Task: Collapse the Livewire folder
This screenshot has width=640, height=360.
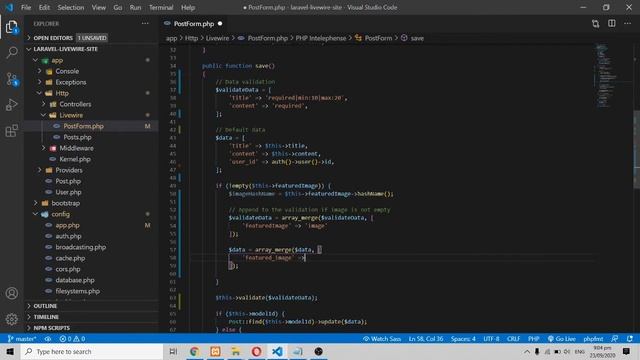Action: (x=71, y=115)
